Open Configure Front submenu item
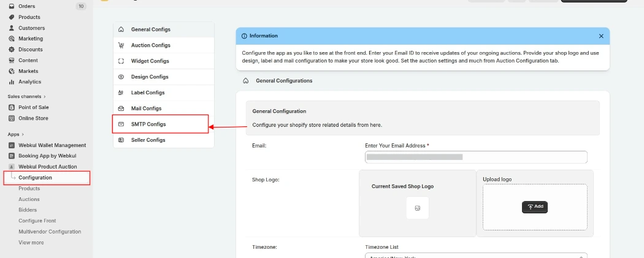 pos(37,221)
